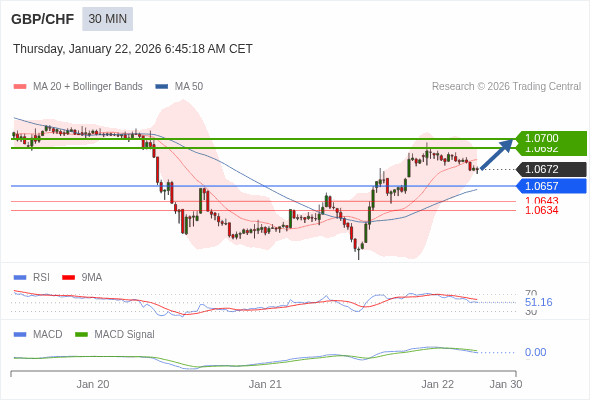
Task: Click the 1.0634 red support label
Action: 541,210
